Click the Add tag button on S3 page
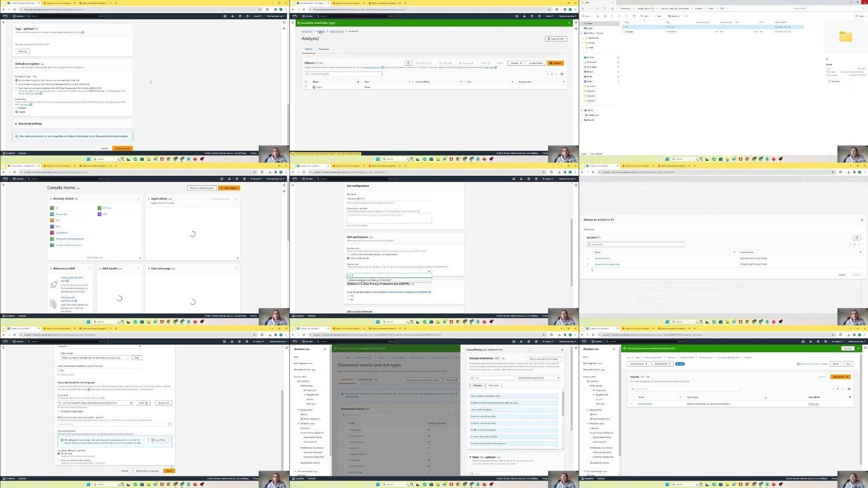Viewport: 868px width, 488px height. 22,52
